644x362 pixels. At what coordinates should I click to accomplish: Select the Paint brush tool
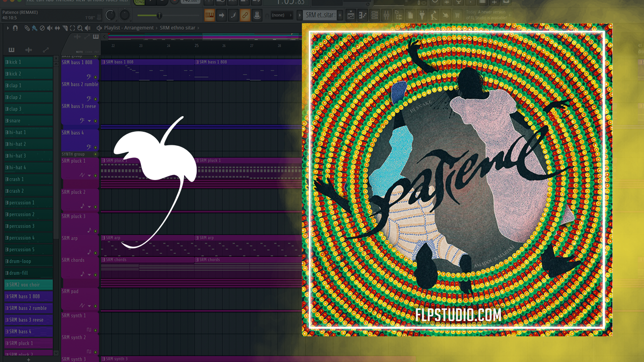tap(34, 28)
